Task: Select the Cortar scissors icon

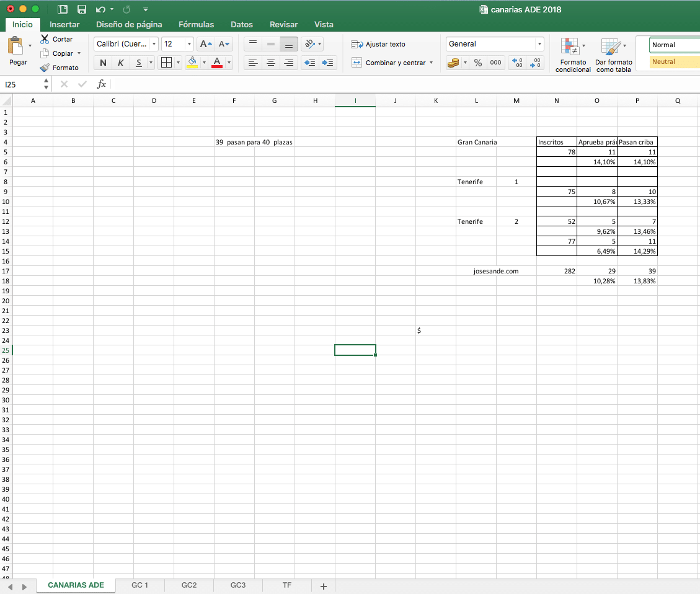Action: coord(45,39)
